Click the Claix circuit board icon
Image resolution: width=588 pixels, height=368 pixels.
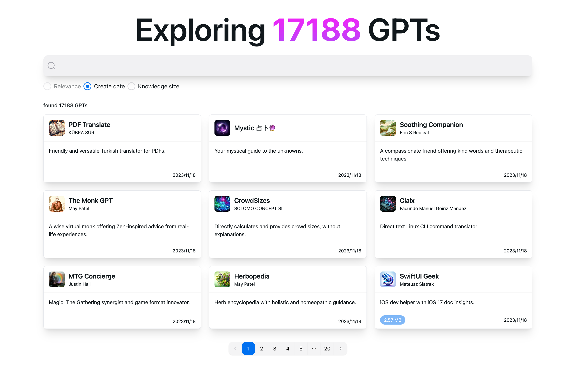388,204
